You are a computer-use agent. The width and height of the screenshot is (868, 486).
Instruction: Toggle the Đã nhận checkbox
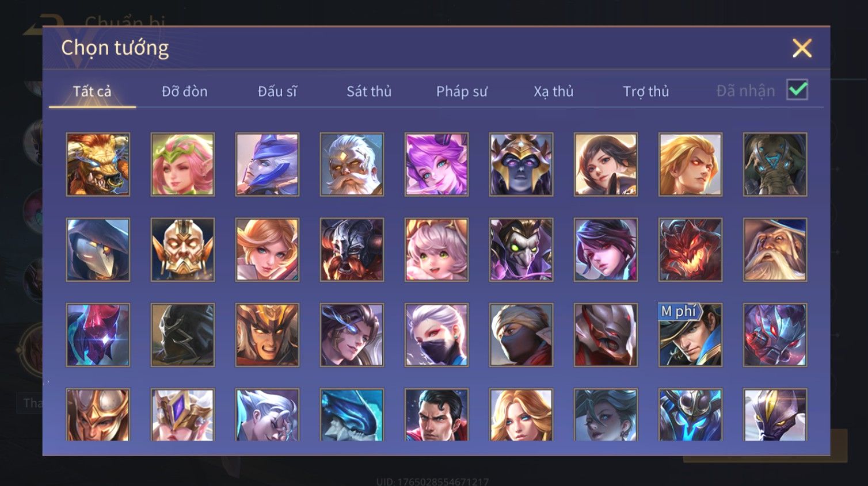[797, 90]
